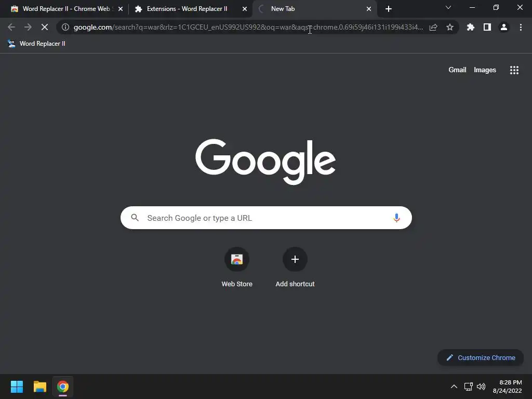Close the Extensions - Word Replacer II tab
Image resolution: width=532 pixels, height=399 pixels.
pyautogui.click(x=245, y=9)
